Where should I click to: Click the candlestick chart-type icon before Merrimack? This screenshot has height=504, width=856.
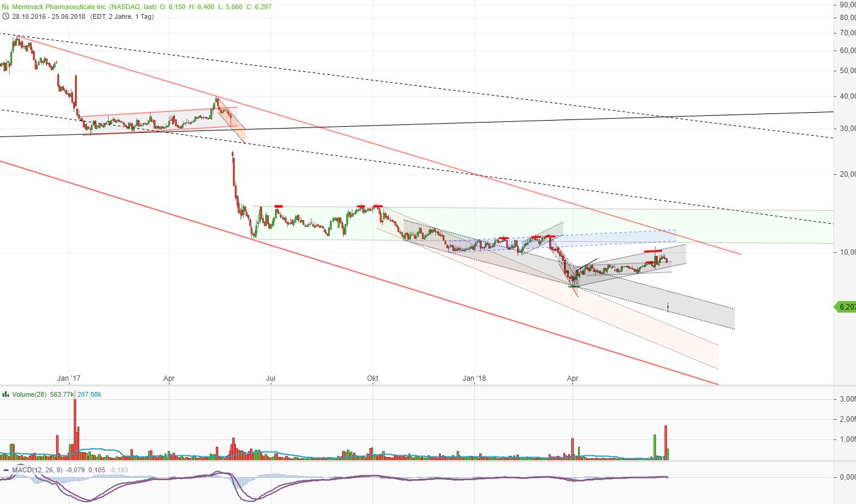click(6, 7)
